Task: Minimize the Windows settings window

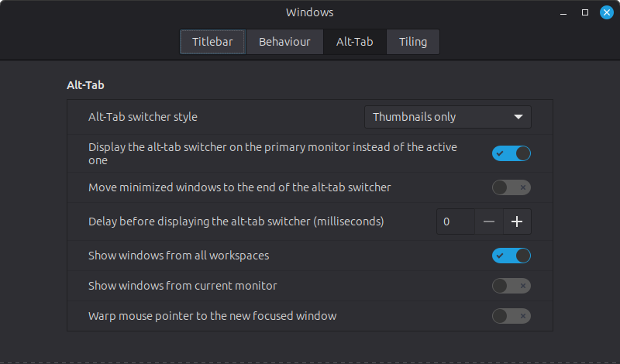Action: [x=563, y=12]
